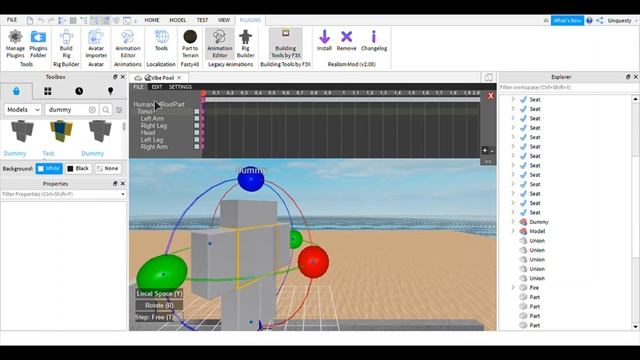The image size is (640, 360).
Task: Switch to the TEST ribbon tab
Action: click(x=202, y=20)
